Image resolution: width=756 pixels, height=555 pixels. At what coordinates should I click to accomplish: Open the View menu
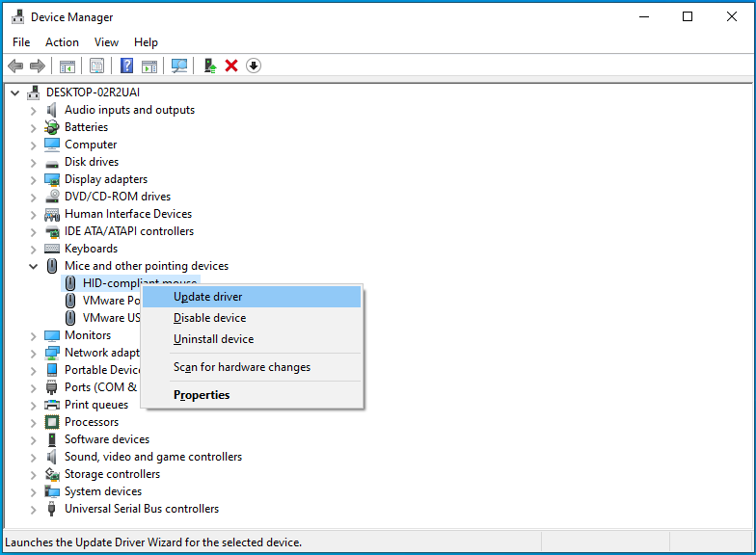click(x=106, y=42)
